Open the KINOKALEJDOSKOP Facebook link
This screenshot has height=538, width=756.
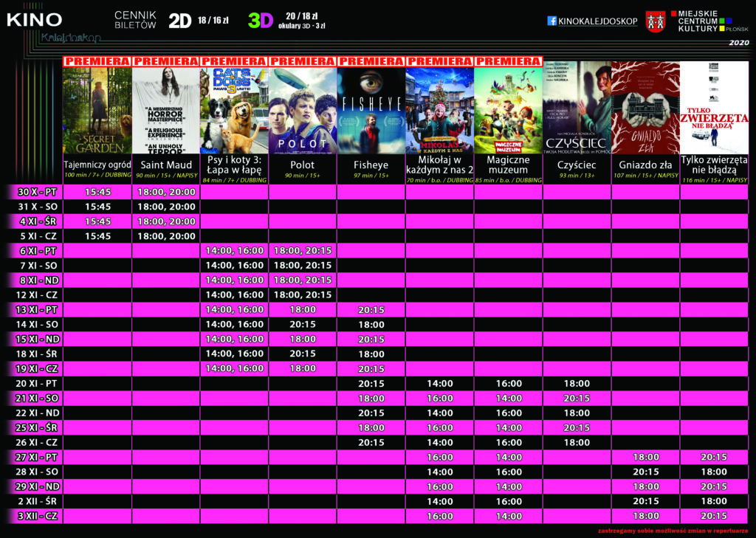click(597, 21)
